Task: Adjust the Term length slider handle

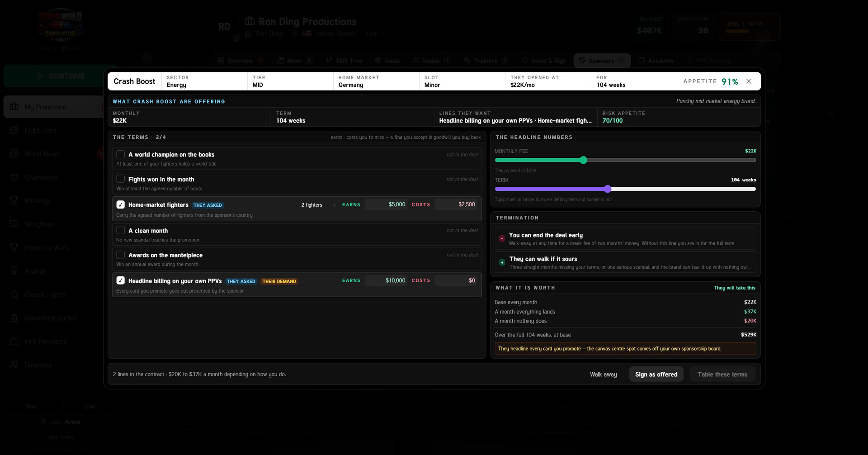Action: [608, 189]
